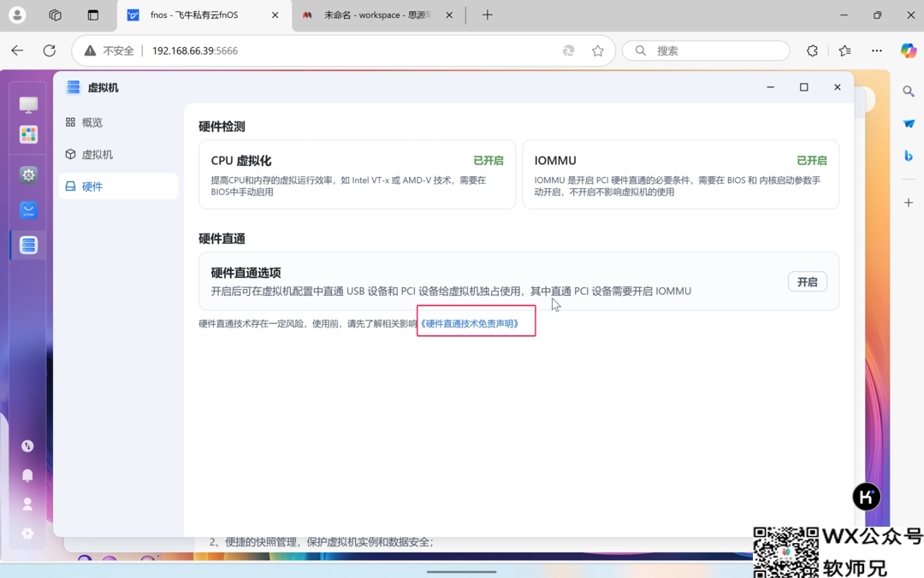Click the CPU 虚拟化 card title
Screen dimensions: 924x578
click(x=241, y=160)
